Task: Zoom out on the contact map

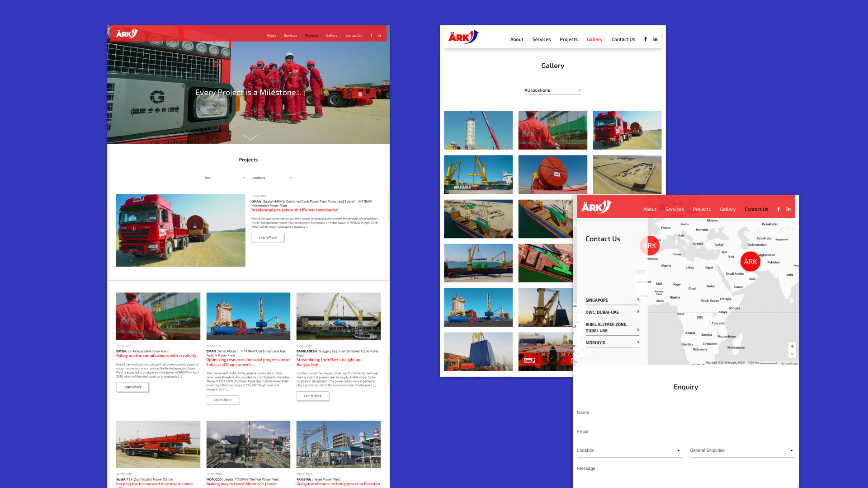Action: (792, 354)
